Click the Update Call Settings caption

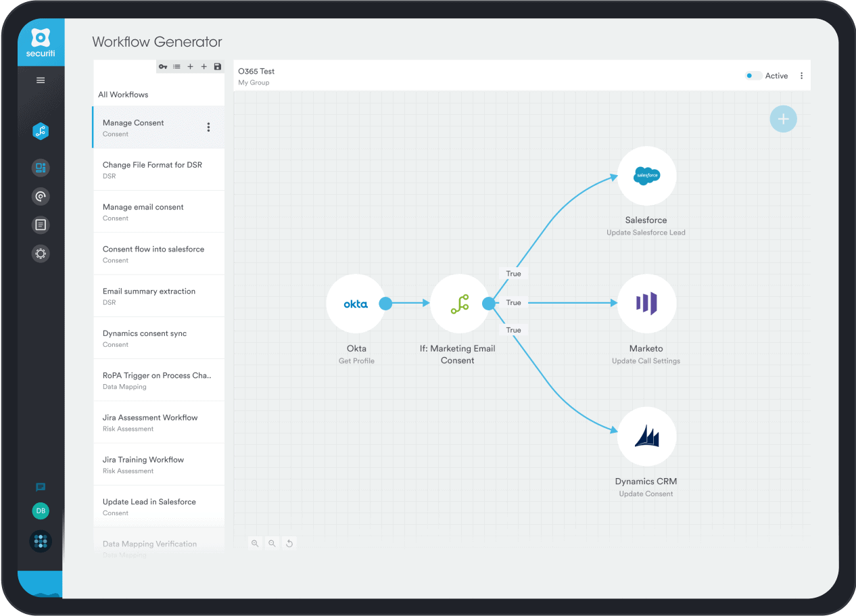pos(646,361)
